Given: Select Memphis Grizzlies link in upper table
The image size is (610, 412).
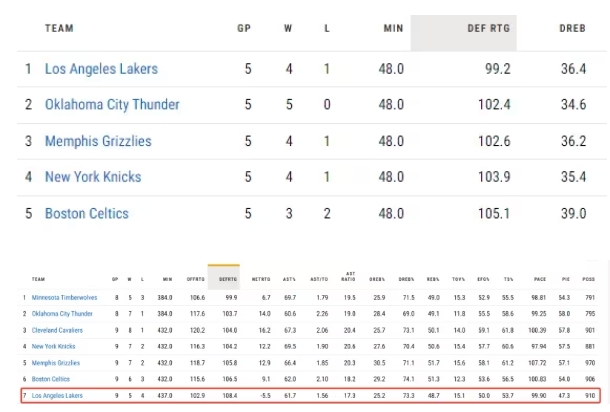Looking at the screenshot, I should [98, 141].
